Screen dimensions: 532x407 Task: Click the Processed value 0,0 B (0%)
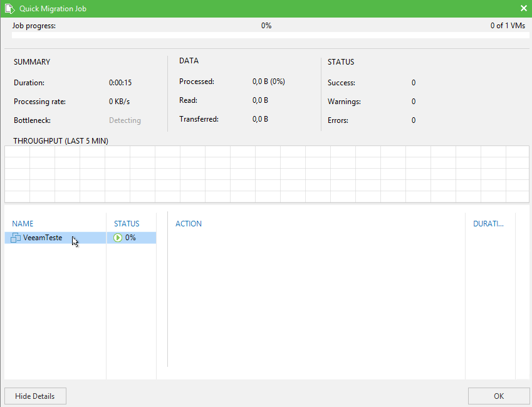(x=269, y=82)
